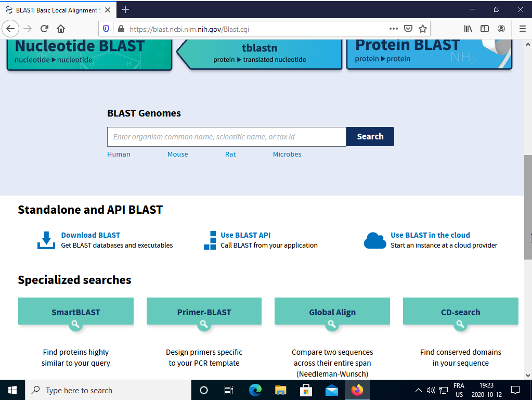
Task: Click the BLAST API blocks icon
Action: [210, 240]
